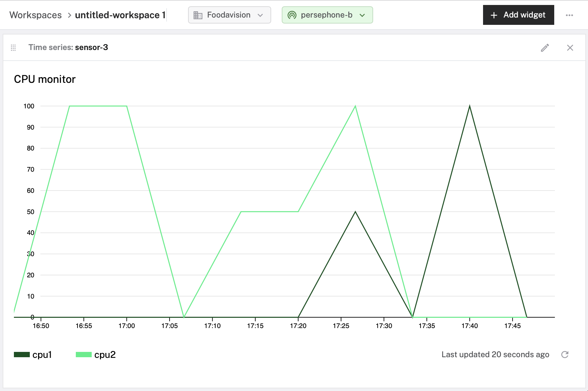Open the Foodavision dropdown
Viewport: 588px width, 391px height.
coord(229,15)
